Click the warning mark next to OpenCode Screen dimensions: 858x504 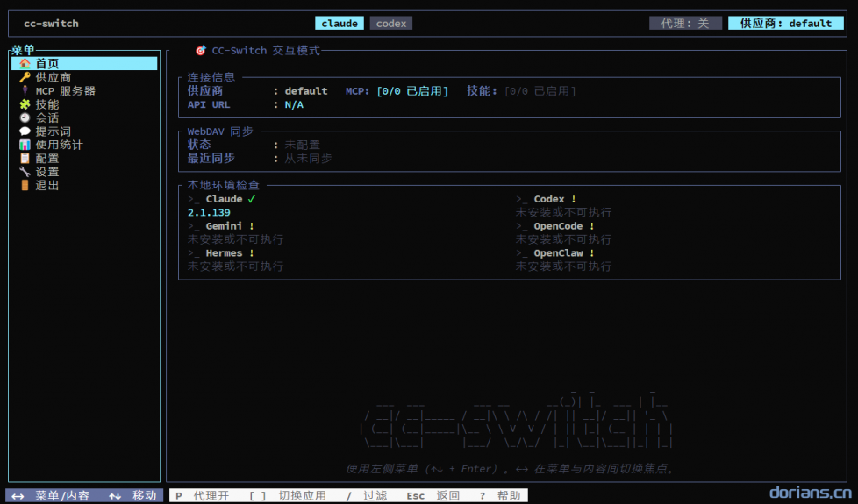click(x=591, y=226)
